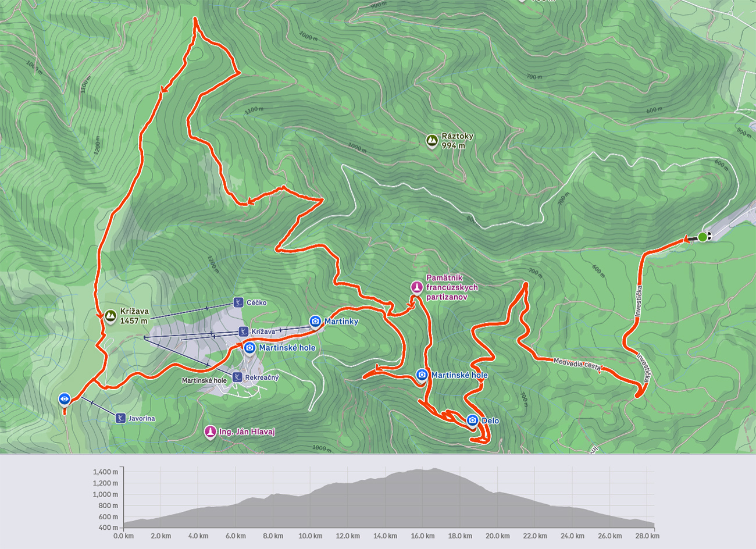Click the Križava mountain peak icon

click(x=110, y=316)
